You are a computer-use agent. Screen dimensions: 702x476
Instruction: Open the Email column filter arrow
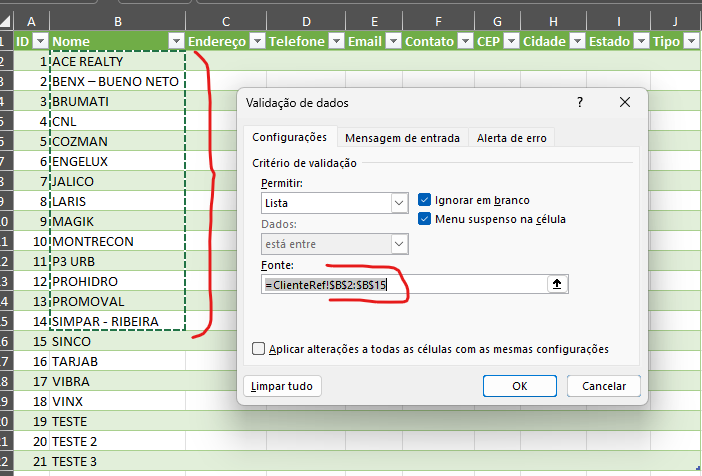click(391, 41)
